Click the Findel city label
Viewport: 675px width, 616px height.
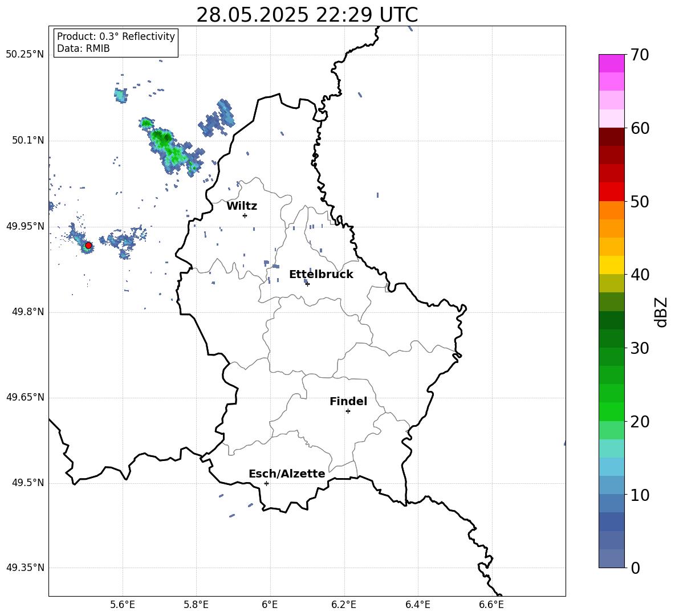pyautogui.click(x=348, y=401)
